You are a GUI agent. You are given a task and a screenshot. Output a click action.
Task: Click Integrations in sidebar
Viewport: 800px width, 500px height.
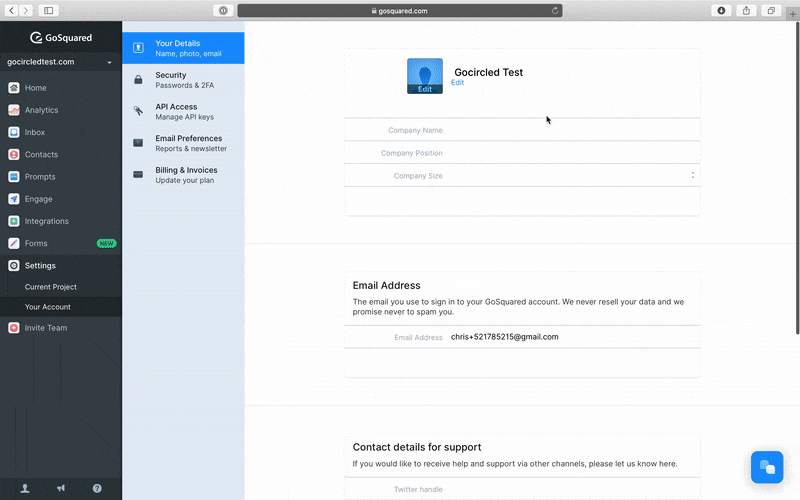pyautogui.click(x=46, y=221)
